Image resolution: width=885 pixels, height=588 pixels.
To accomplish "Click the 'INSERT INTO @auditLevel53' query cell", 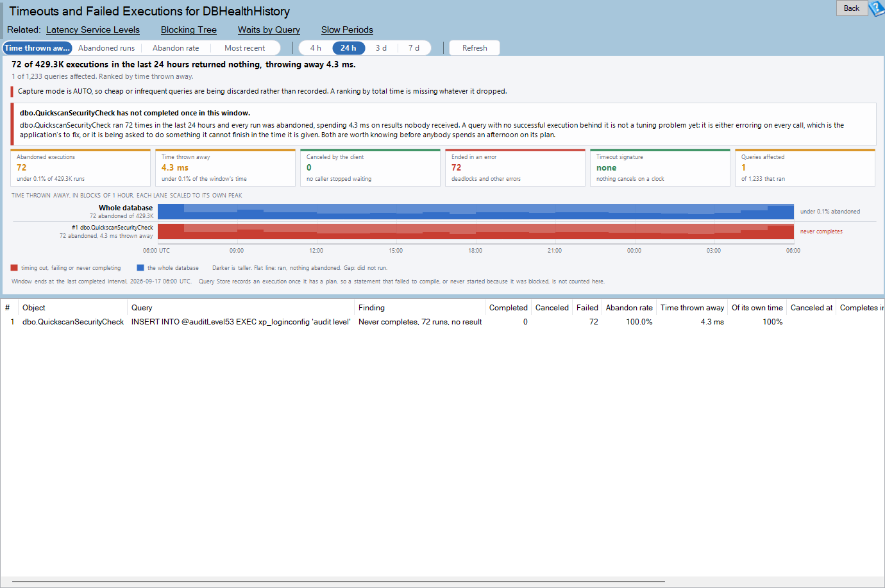I will point(241,322).
